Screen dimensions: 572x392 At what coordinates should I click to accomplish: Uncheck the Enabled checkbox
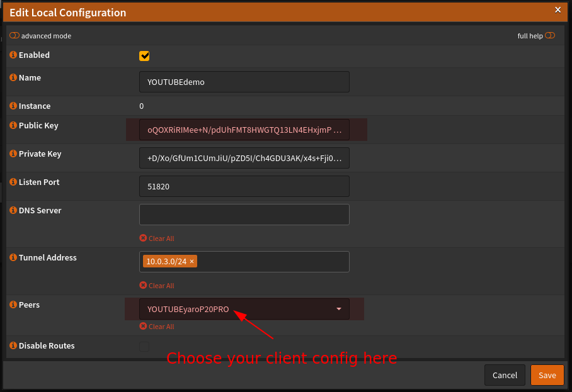coord(144,56)
